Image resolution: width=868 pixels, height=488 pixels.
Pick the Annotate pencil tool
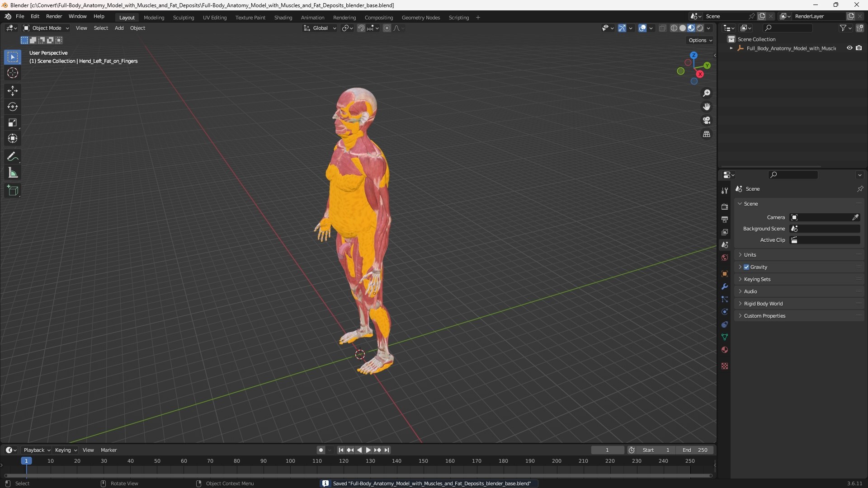13,157
